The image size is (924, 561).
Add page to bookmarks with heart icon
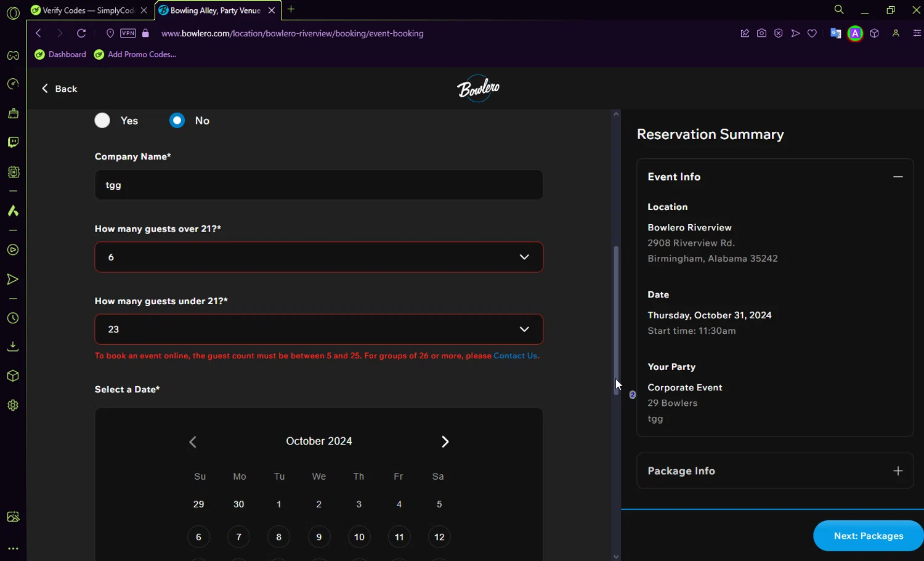(812, 33)
